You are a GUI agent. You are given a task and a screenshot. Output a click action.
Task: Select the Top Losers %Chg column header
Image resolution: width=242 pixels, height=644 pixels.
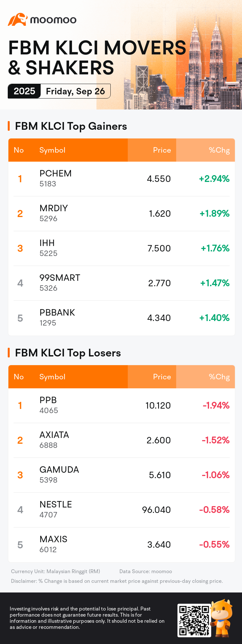219,377
